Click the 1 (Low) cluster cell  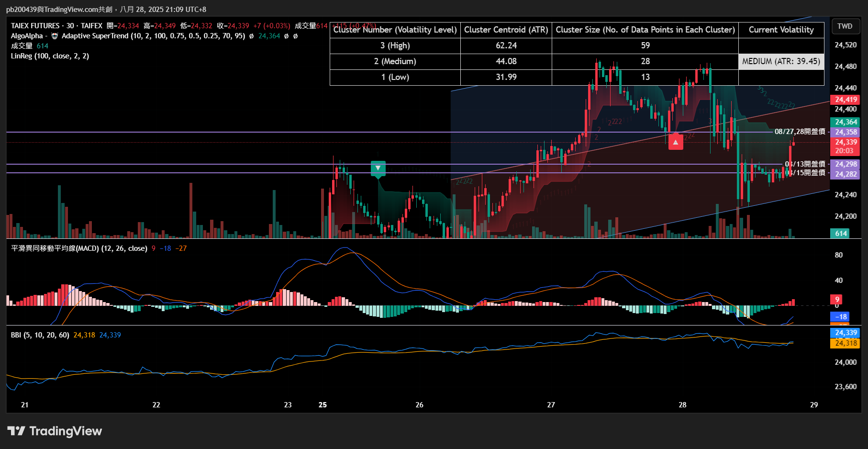pos(395,77)
